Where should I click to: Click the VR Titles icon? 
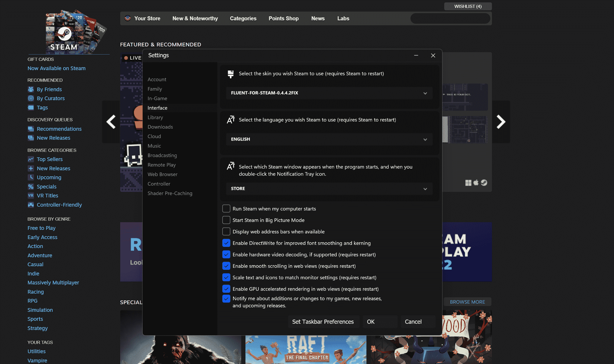pos(31,196)
